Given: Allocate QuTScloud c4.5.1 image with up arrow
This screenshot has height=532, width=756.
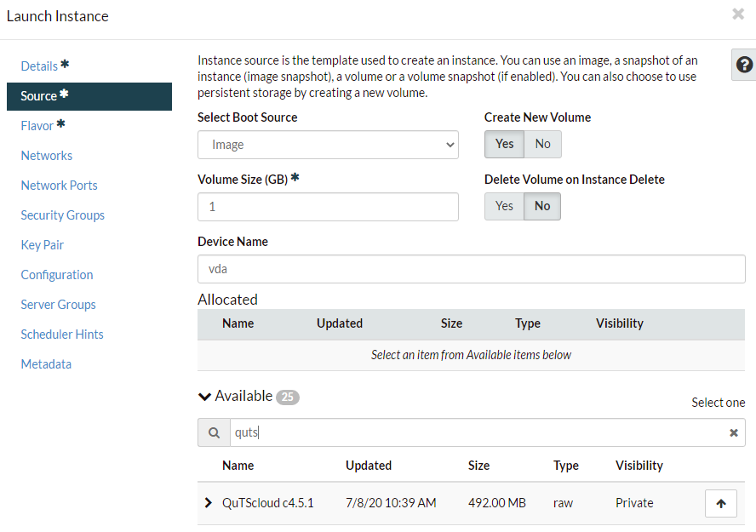Looking at the screenshot, I should coord(720,504).
